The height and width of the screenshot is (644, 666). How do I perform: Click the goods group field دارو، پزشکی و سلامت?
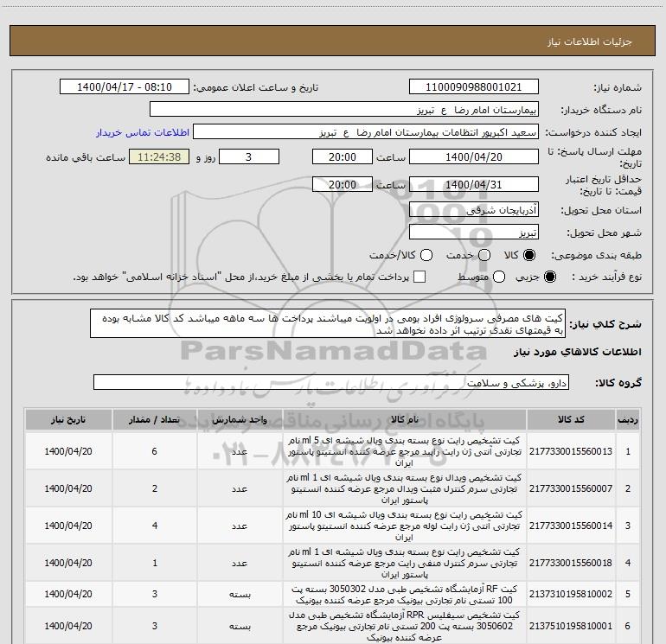tap(331, 382)
